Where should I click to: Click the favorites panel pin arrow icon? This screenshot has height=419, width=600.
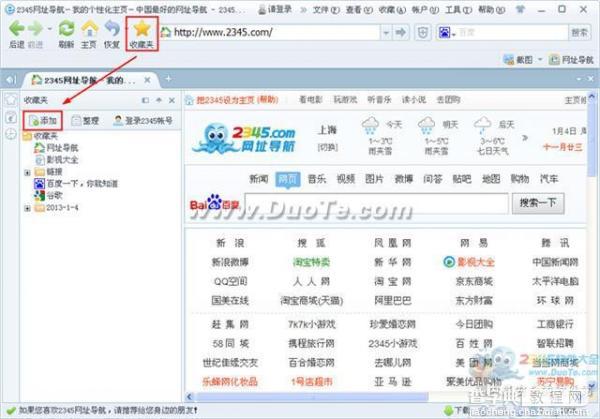coord(159,100)
